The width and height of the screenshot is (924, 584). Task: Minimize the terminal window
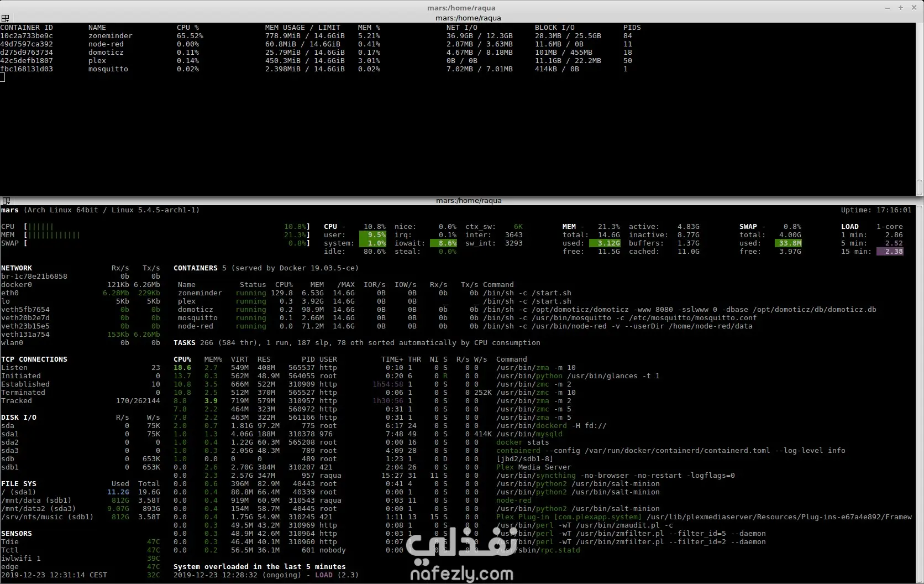pos(888,8)
